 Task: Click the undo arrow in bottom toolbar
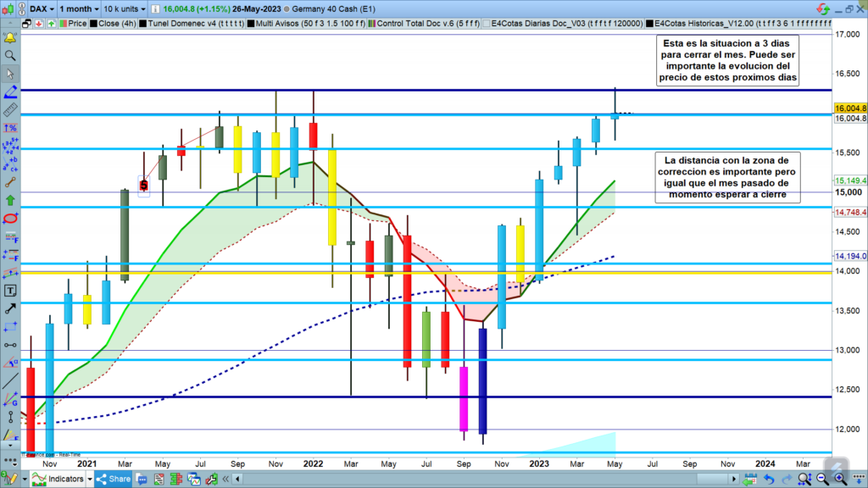coord(769,480)
